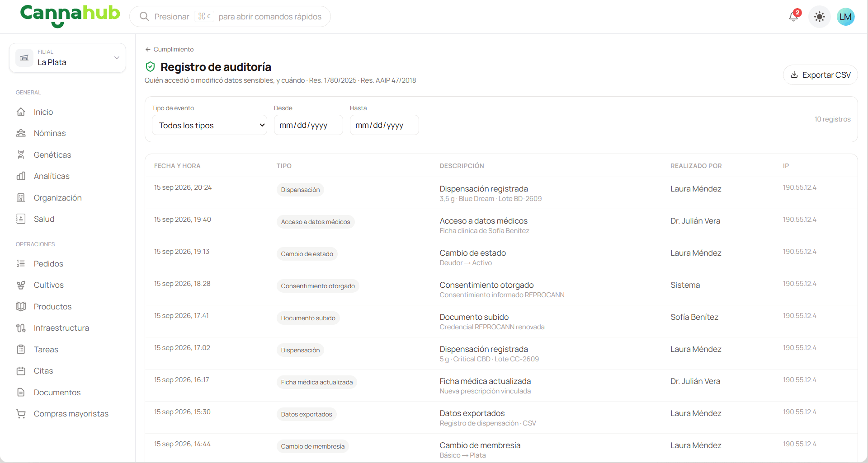The width and height of the screenshot is (868, 463).
Task: Click Sistema in Realizado por column
Action: click(685, 285)
